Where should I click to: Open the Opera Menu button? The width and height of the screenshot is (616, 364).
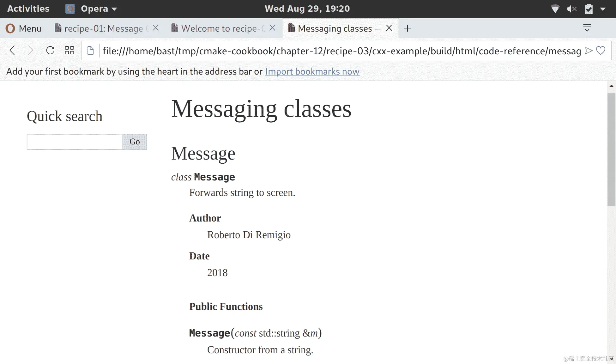24,28
